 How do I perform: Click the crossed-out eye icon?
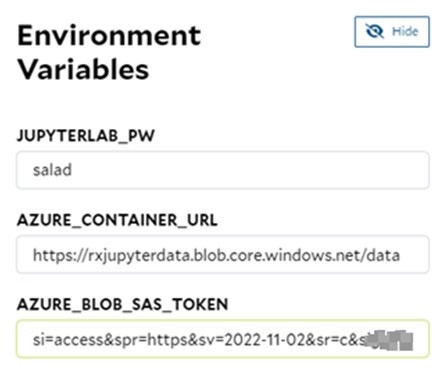pyautogui.click(x=375, y=31)
